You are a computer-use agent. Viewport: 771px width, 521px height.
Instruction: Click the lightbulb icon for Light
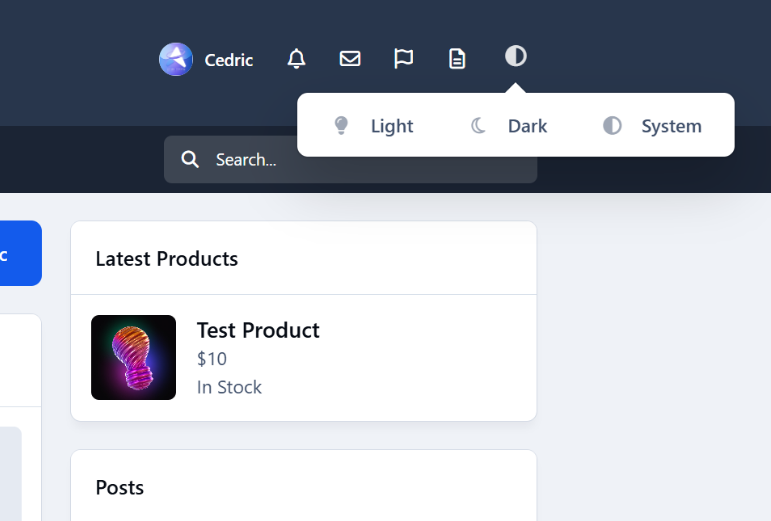(x=341, y=126)
